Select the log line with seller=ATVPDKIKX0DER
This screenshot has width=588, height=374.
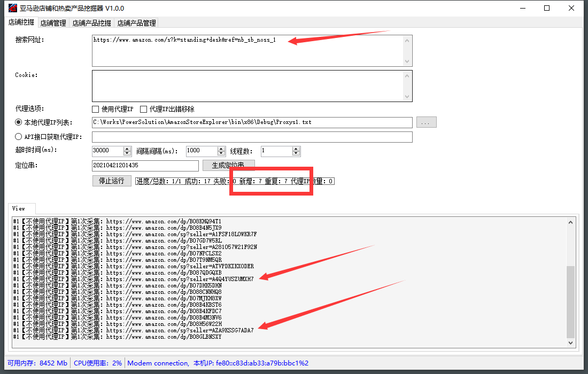coord(134,267)
